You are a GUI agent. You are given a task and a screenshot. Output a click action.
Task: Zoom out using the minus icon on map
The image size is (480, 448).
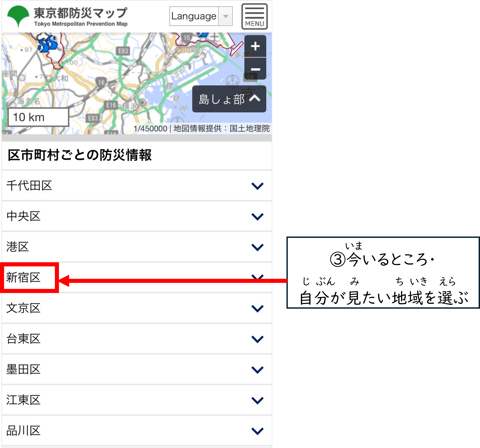click(x=255, y=69)
